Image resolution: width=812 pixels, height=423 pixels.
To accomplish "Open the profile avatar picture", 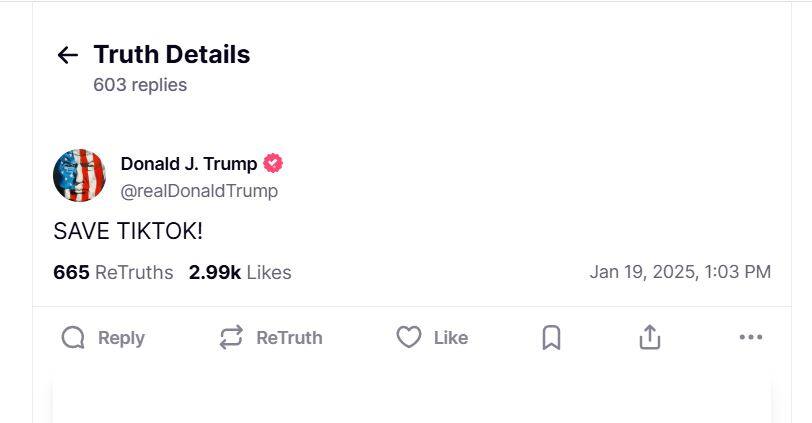I will tap(79, 176).
